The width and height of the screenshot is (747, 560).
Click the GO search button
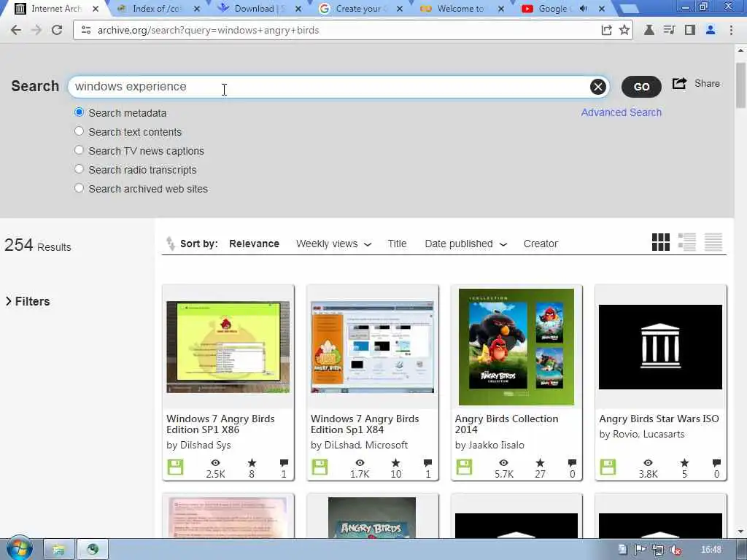point(641,87)
